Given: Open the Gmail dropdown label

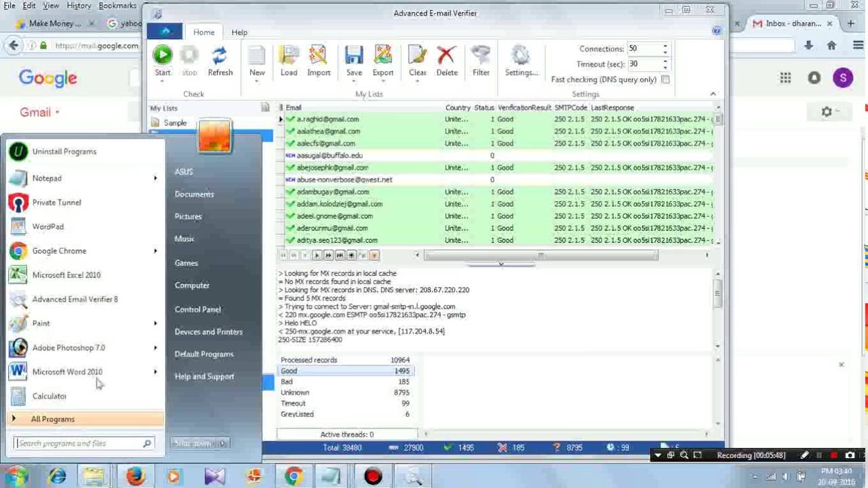Looking at the screenshot, I should [x=39, y=112].
